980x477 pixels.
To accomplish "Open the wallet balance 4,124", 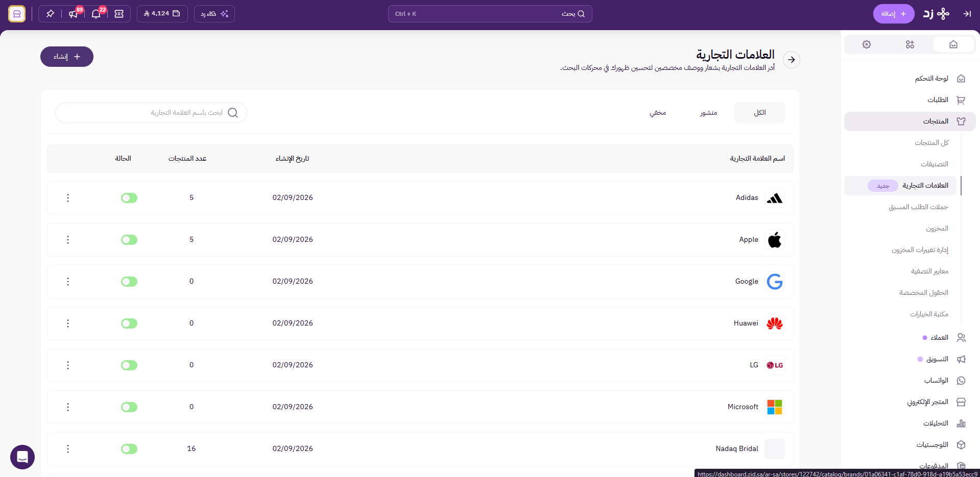I will 162,14.
